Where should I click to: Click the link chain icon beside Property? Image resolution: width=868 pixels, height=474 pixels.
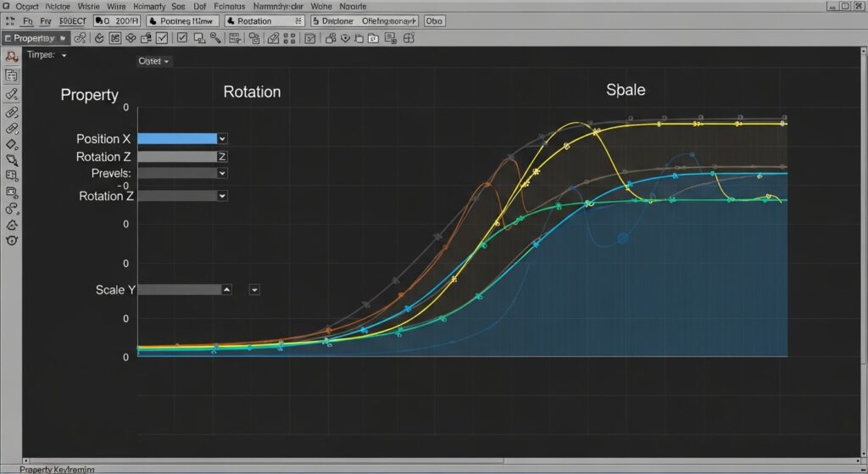tap(81, 38)
